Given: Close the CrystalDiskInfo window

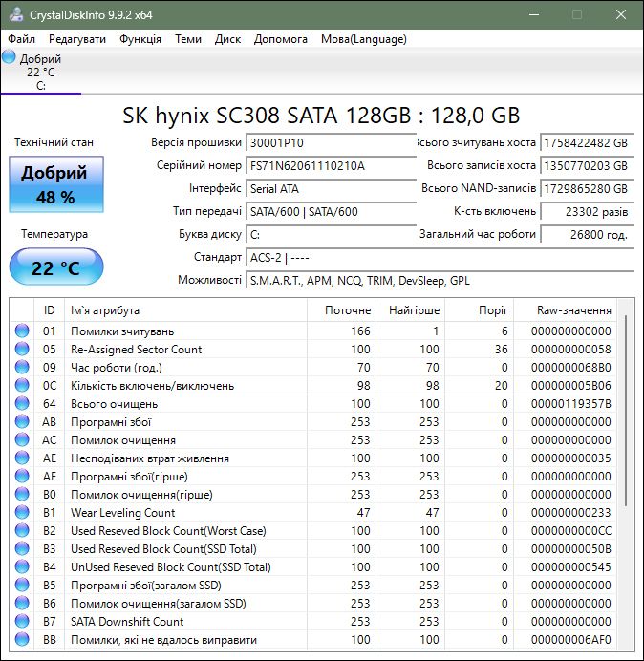Looking at the screenshot, I should click(x=621, y=14).
